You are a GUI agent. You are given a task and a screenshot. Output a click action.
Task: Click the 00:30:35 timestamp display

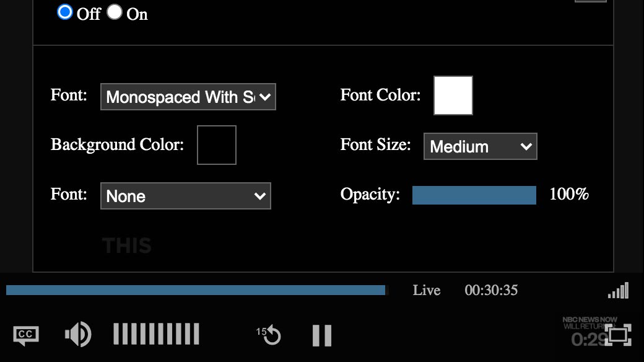491,290
